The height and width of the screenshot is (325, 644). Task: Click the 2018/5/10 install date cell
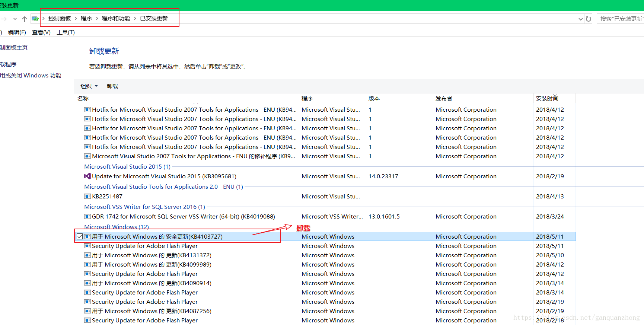(x=550, y=255)
